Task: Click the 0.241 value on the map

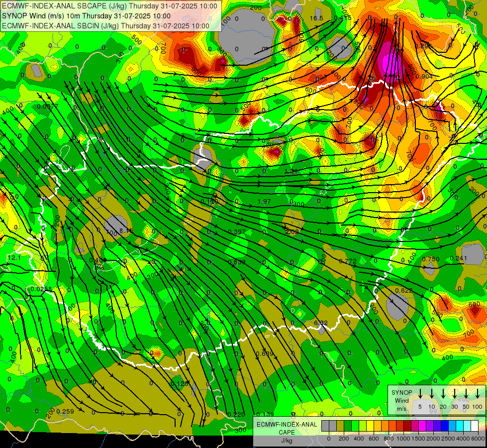Action: click(x=459, y=258)
